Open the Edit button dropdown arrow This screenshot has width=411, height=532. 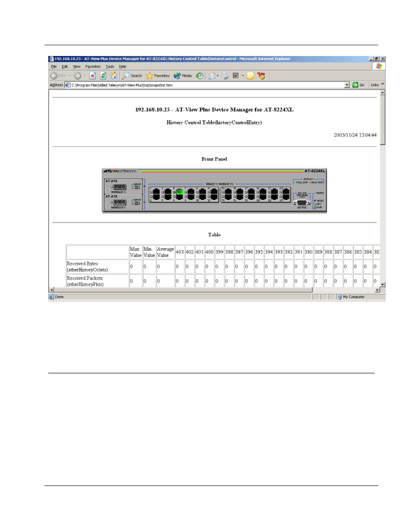pyautogui.click(x=243, y=76)
